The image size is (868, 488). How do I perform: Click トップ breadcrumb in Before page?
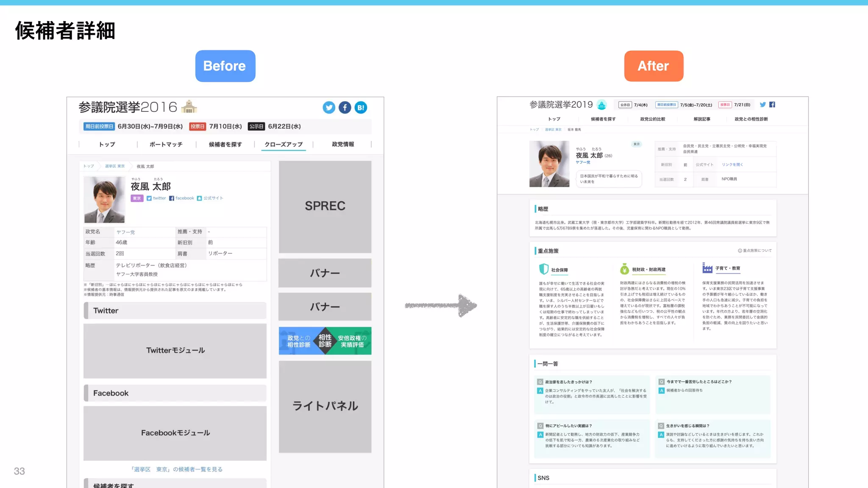click(89, 166)
